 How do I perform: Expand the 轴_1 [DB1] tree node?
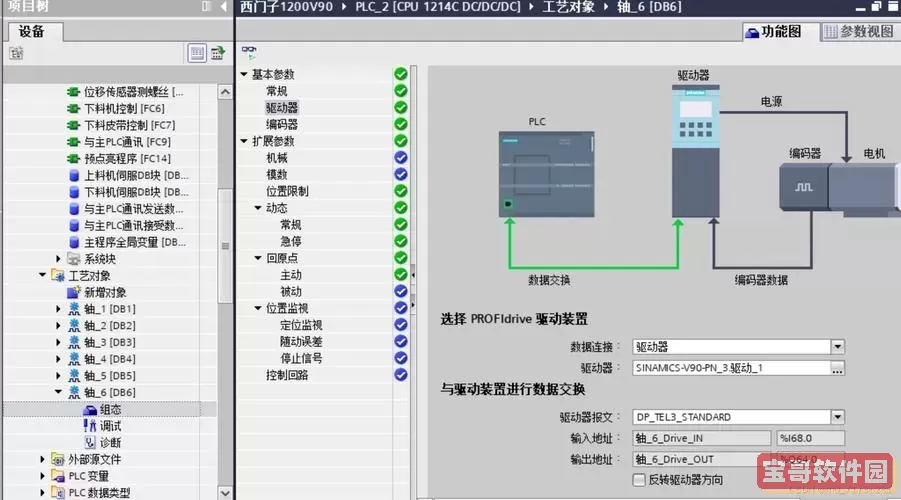58,309
